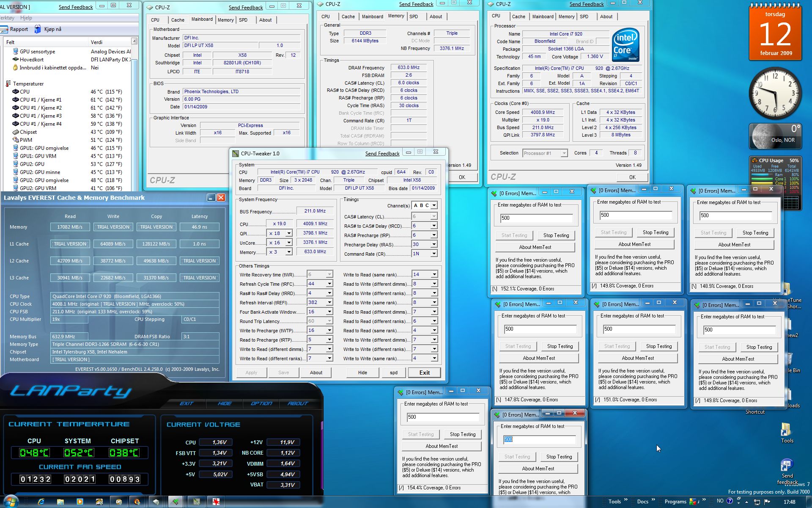
Task: Switch to the Cache tab in mainboard CPU-Z window
Action: [x=178, y=20]
